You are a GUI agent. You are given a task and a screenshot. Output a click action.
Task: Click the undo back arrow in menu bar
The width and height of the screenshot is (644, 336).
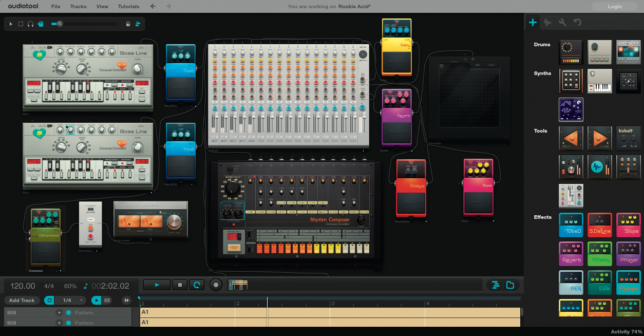(x=153, y=7)
